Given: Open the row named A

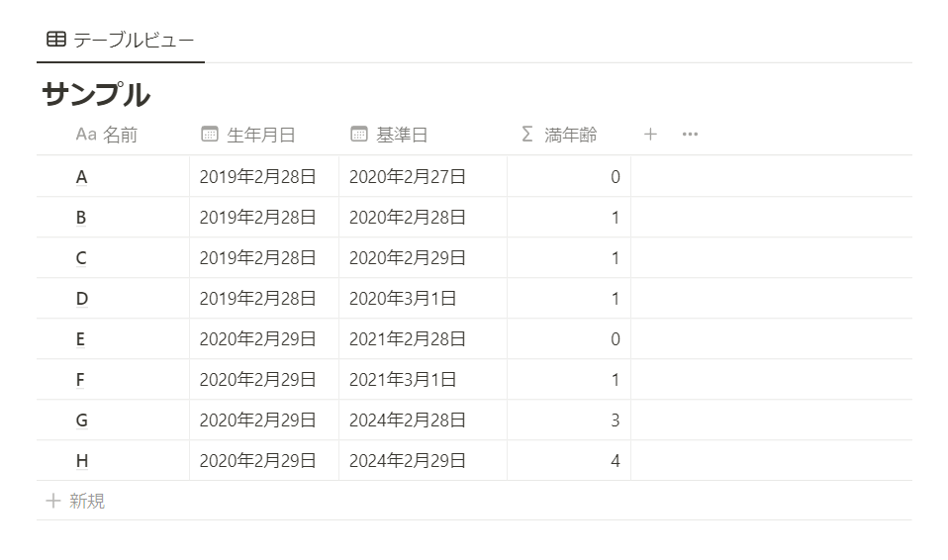Looking at the screenshot, I should [81, 176].
